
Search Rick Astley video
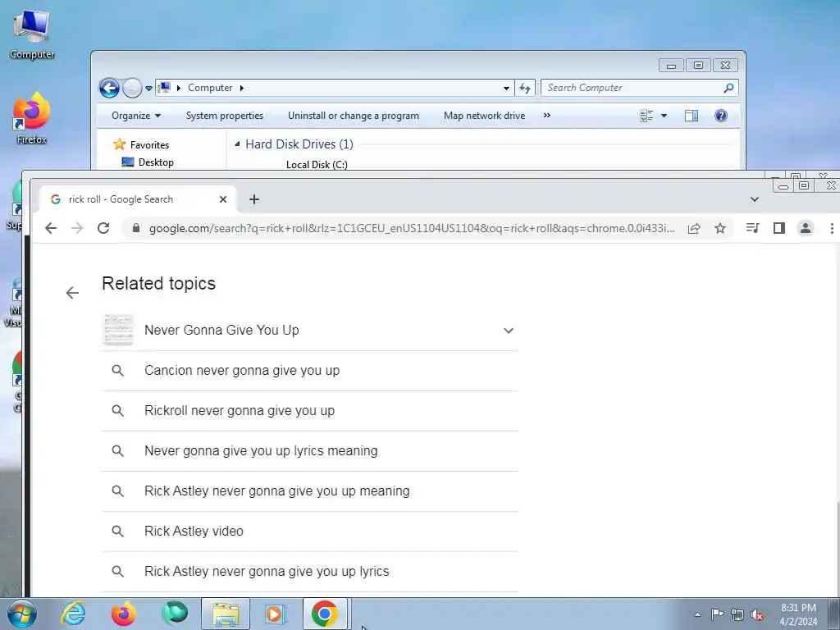tap(309, 532)
